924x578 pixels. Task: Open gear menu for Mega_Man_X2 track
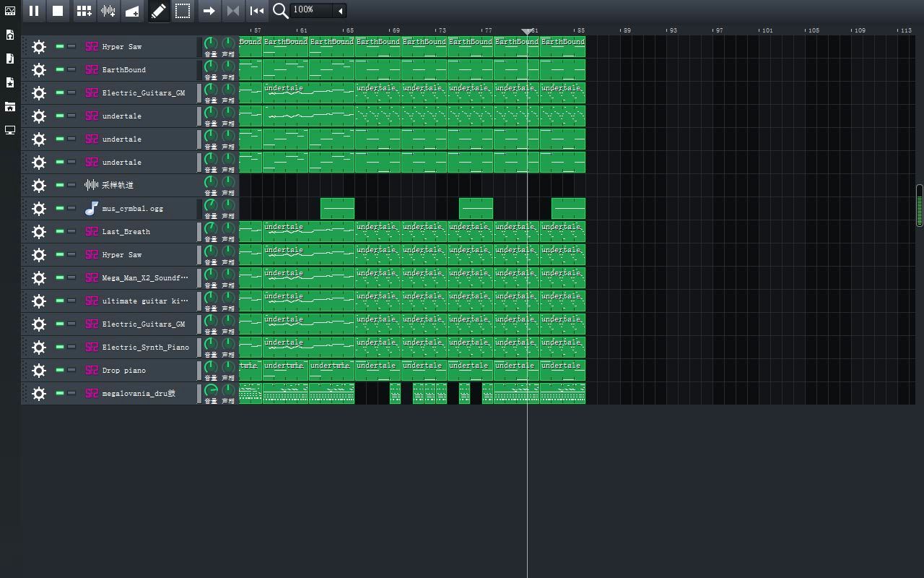coord(39,278)
